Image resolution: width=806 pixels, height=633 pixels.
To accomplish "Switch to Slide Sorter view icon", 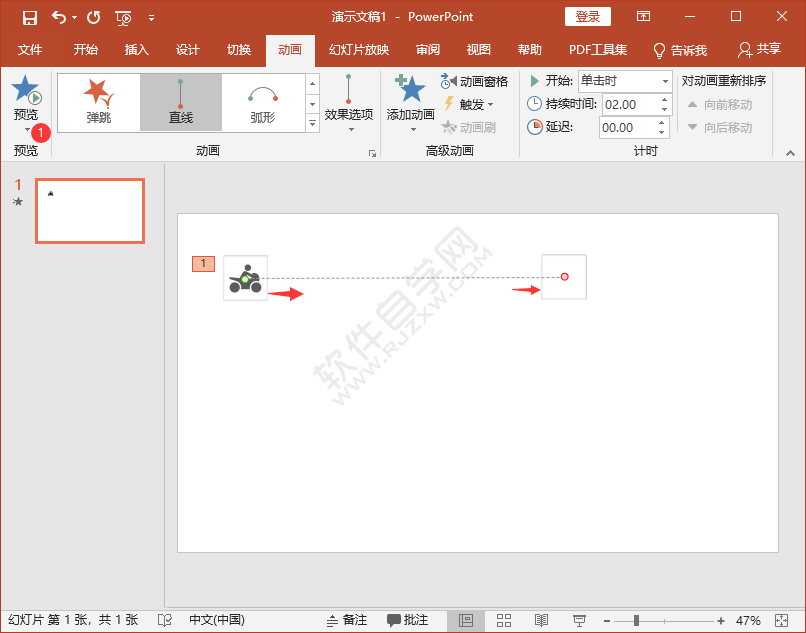I will 504,620.
